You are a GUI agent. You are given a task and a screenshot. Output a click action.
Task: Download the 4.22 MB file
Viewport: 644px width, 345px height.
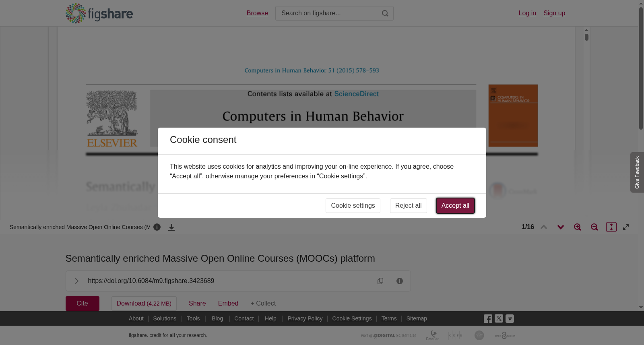tap(144, 304)
